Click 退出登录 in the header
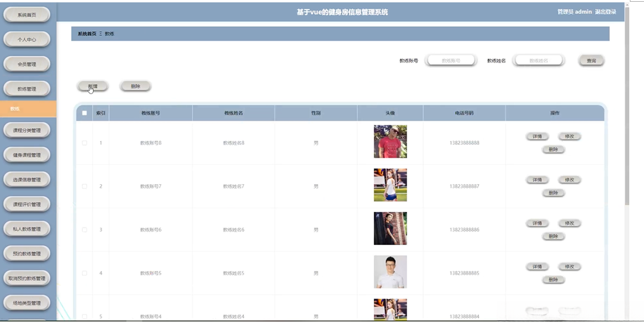 pyautogui.click(x=605, y=12)
